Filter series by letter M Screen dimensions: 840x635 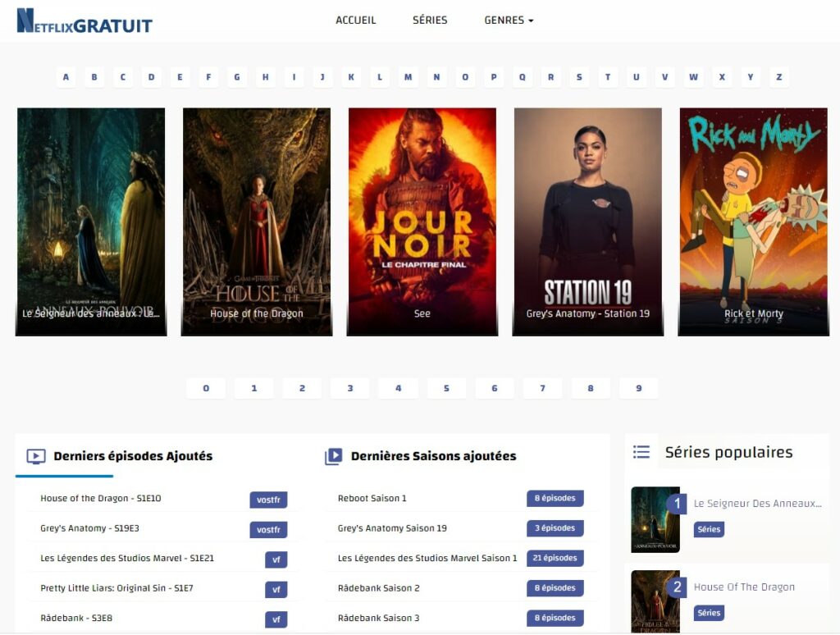409,77
